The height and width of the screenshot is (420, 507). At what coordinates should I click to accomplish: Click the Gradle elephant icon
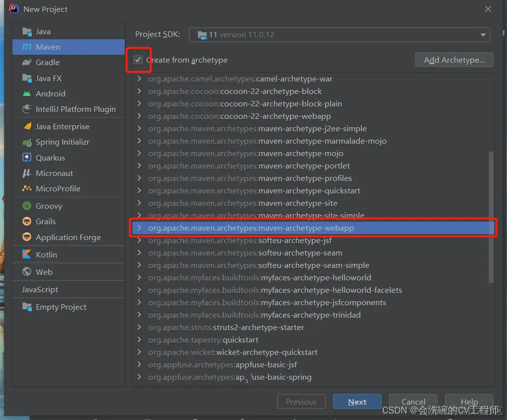tap(27, 63)
